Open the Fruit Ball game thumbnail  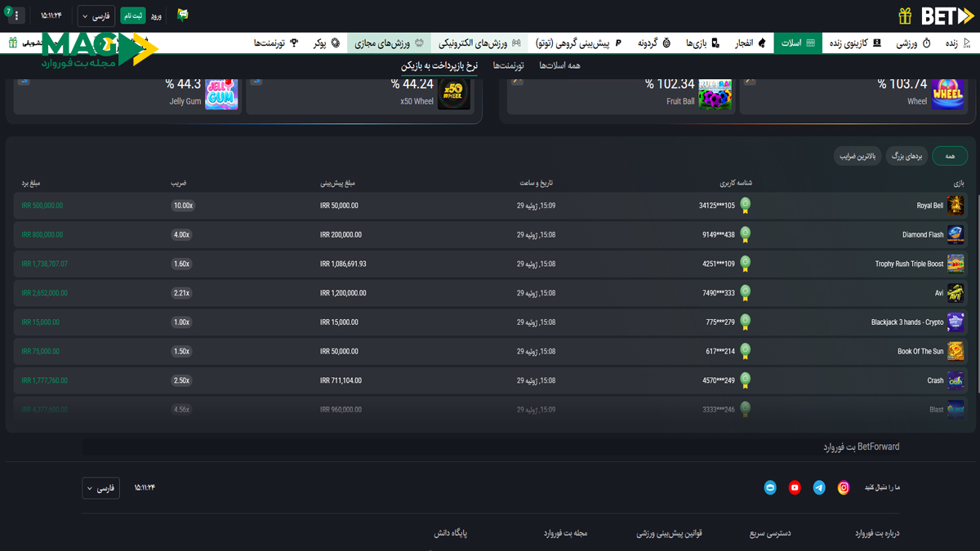tap(715, 93)
